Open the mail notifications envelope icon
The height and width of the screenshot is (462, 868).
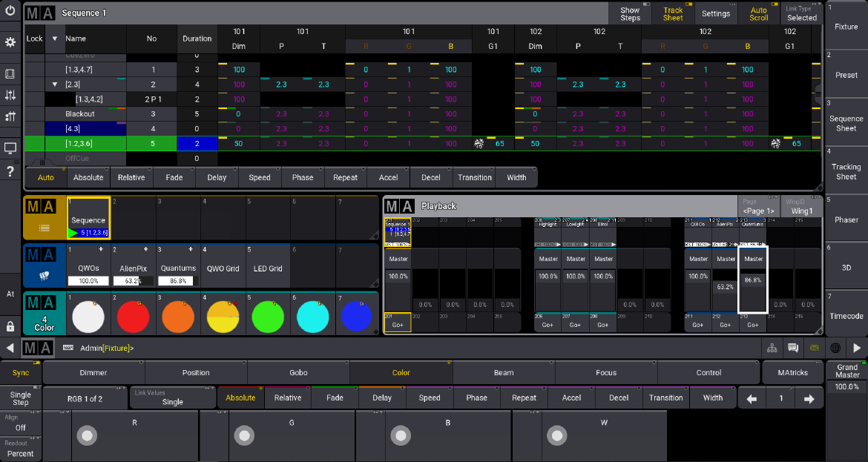815,348
